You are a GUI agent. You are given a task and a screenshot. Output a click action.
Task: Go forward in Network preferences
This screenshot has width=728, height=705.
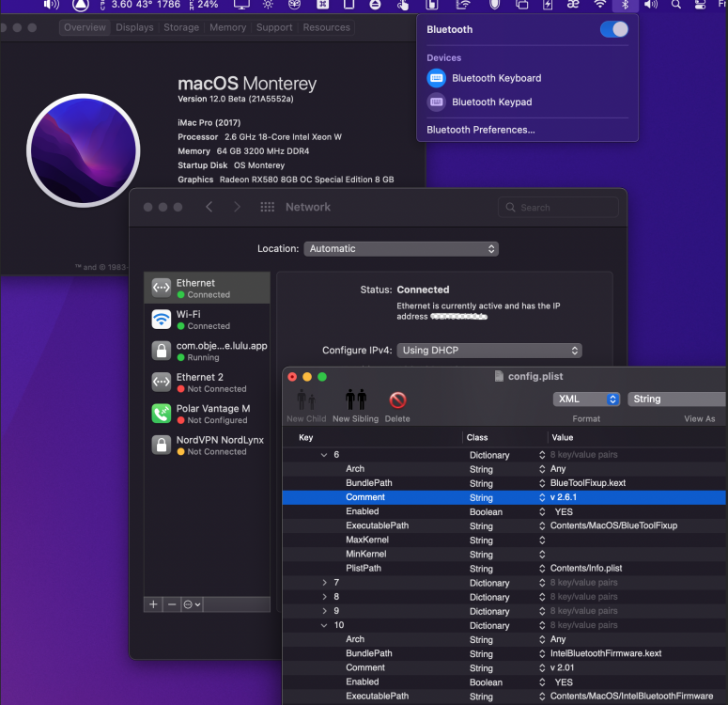(x=237, y=207)
